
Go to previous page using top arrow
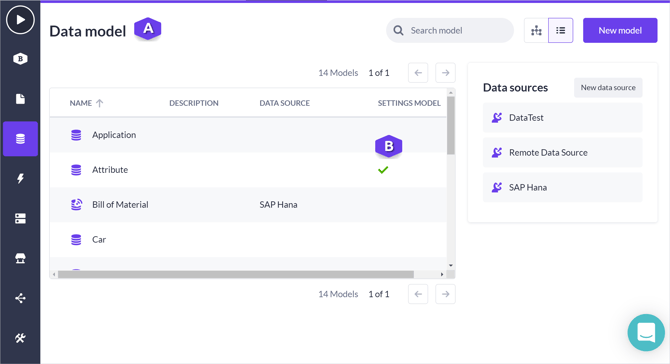pos(418,73)
